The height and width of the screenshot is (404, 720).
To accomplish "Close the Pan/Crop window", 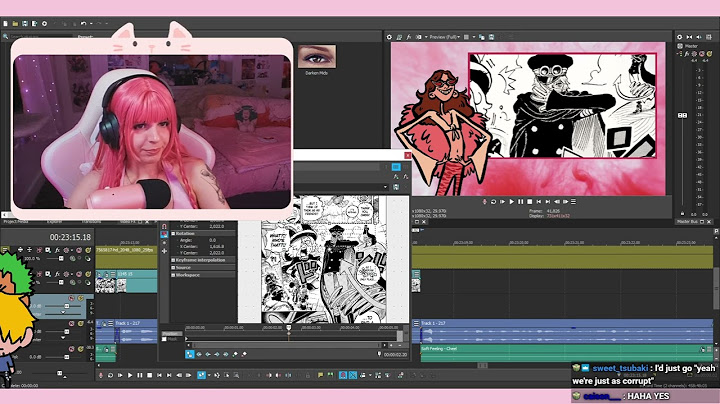I will click(x=407, y=155).
